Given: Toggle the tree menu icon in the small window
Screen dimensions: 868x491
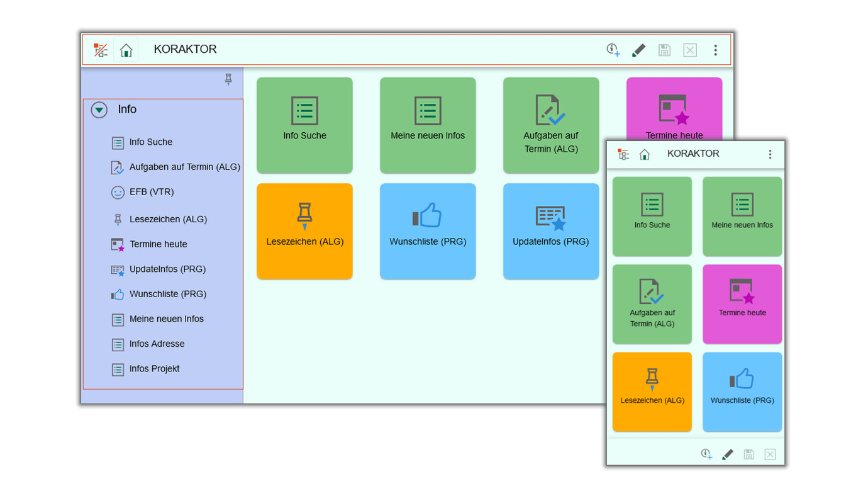Looking at the screenshot, I should (623, 155).
